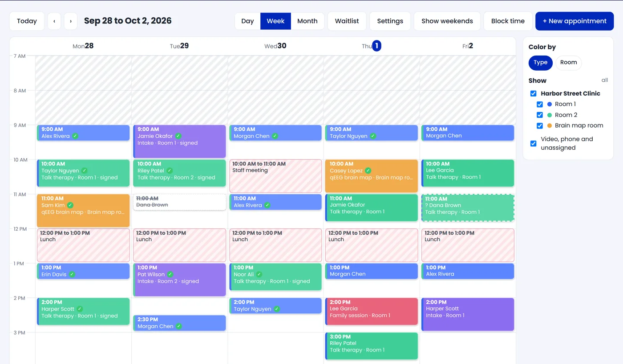
Task: Click the checkmark icon next to Sam Kim
Action: (70, 205)
